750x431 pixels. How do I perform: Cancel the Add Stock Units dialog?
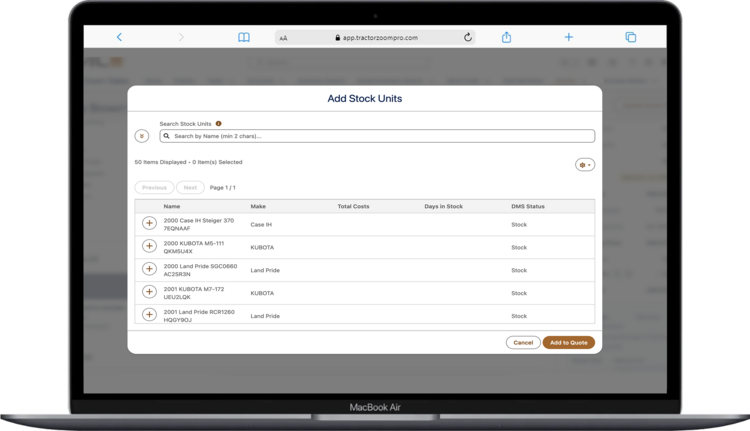[x=522, y=342]
